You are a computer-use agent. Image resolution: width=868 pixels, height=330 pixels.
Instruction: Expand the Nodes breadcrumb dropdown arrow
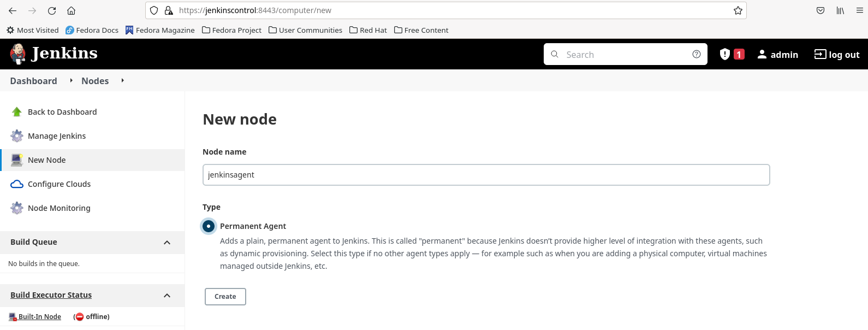[x=123, y=80]
